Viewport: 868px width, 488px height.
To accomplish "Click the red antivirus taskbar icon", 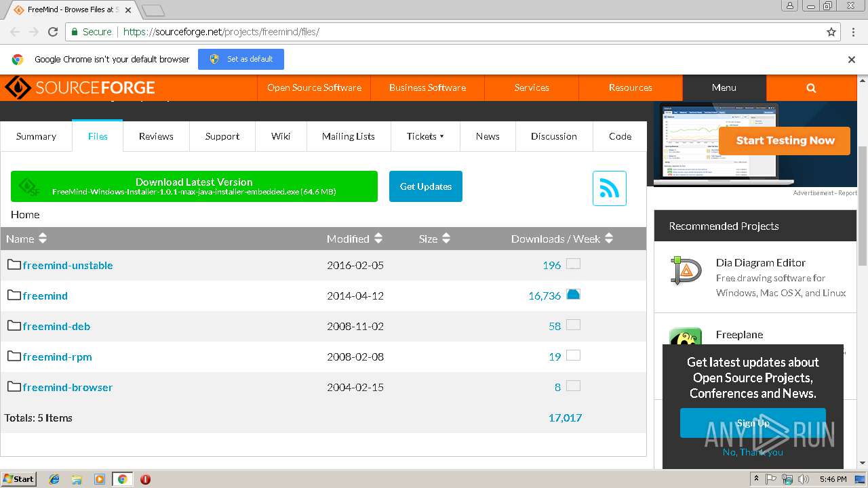I will [x=145, y=479].
